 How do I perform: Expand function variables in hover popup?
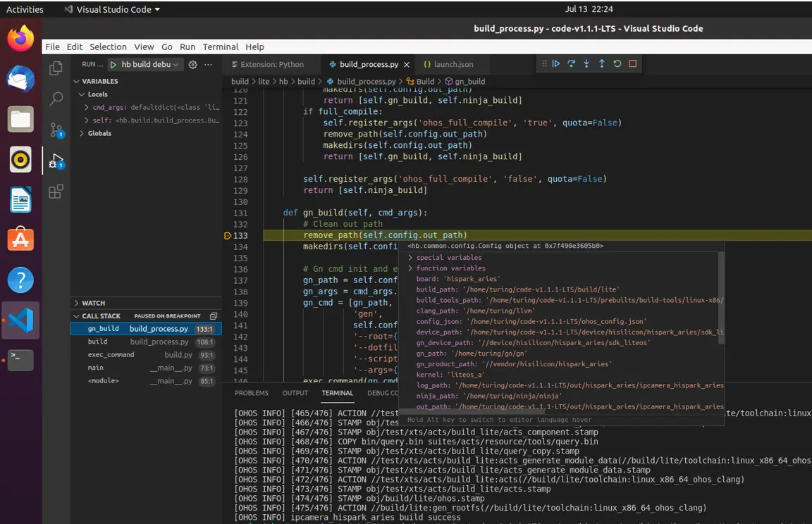tap(410, 268)
